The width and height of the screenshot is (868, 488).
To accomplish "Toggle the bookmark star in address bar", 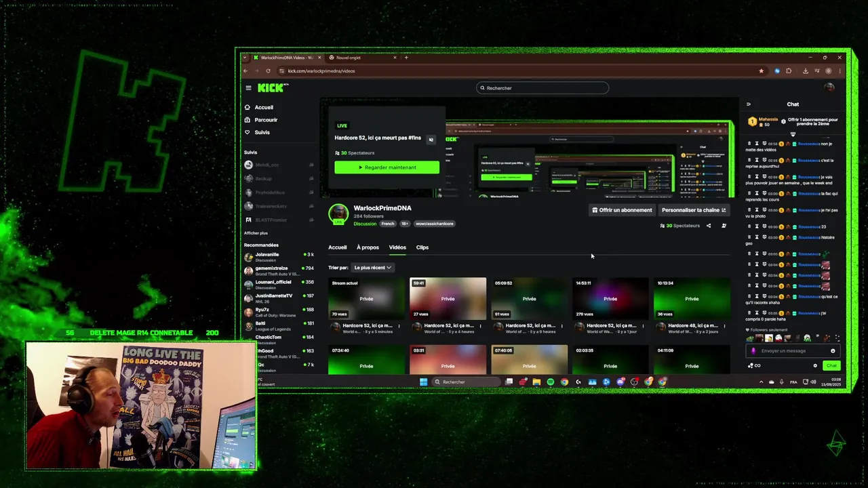I will click(x=761, y=70).
